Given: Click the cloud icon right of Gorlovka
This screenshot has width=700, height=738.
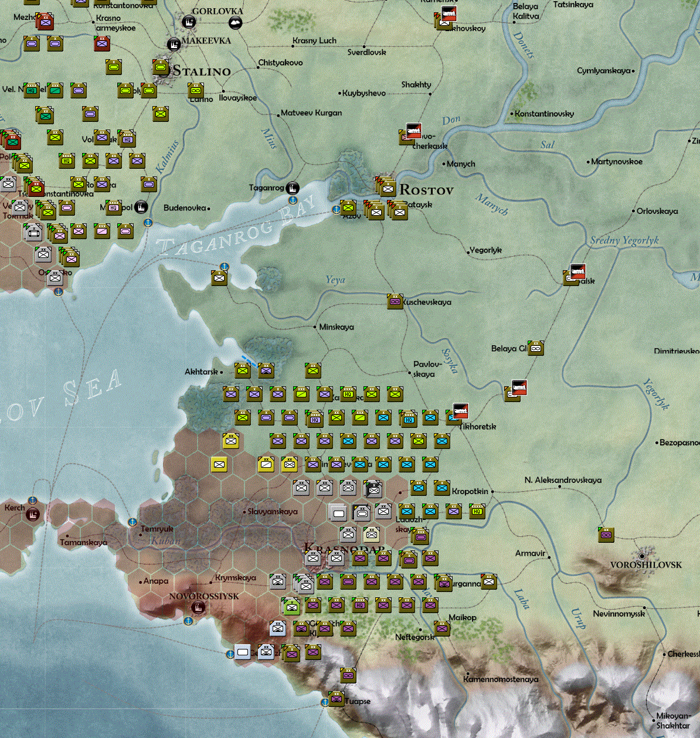Looking at the screenshot, I should click(x=235, y=23).
